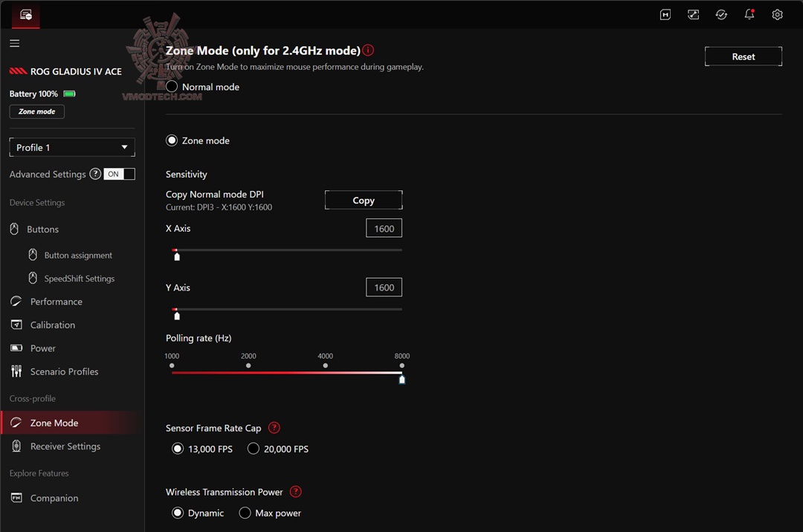Click the Calibration icon
The height and width of the screenshot is (532, 803).
[x=16, y=324]
